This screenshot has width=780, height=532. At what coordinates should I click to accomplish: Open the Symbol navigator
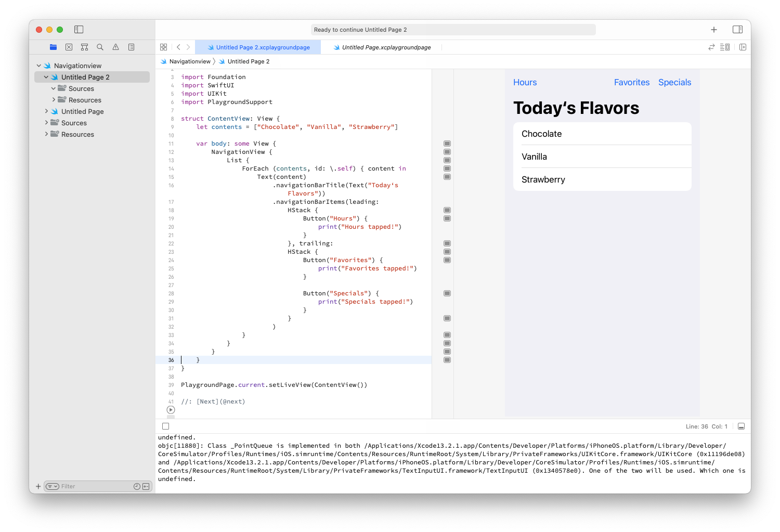pos(84,47)
